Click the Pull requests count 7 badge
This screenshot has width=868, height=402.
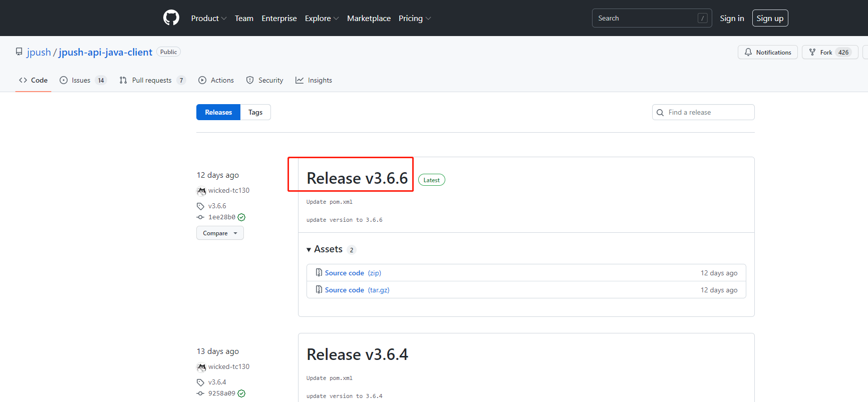click(181, 80)
